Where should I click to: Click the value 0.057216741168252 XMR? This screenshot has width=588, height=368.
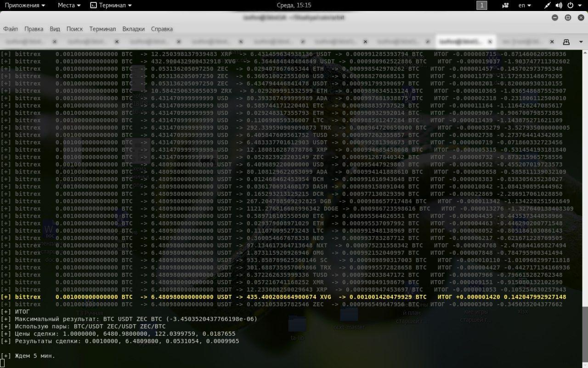[x=285, y=282]
